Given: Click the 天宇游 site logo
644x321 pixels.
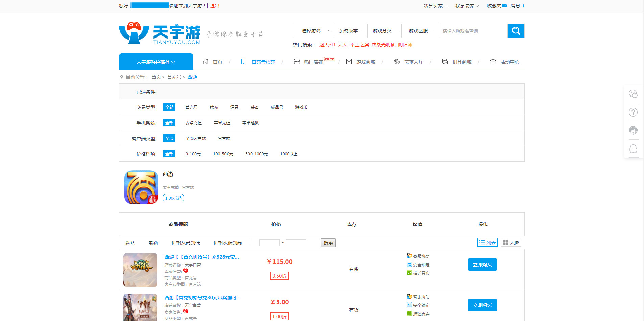Looking at the screenshot, I should (x=160, y=33).
